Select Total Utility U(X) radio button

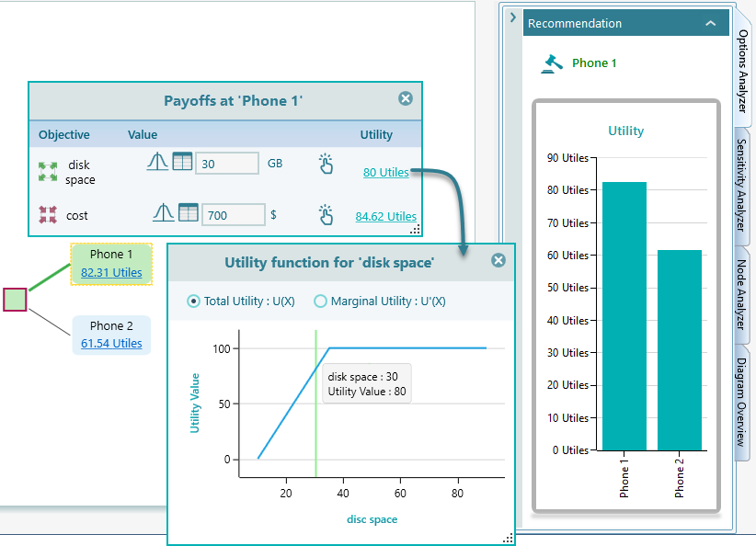[x=193, y=301]
